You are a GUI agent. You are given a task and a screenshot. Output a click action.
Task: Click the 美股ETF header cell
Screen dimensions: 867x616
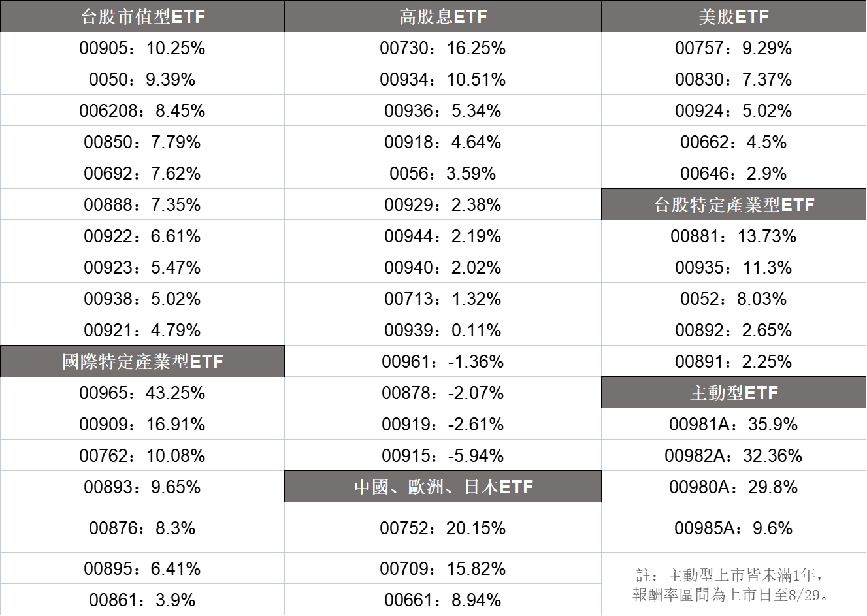(x=734, y=16)
